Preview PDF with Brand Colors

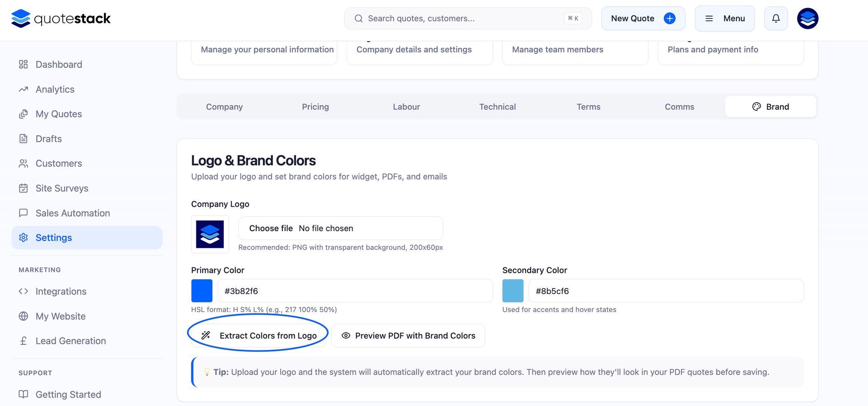(x=408, y=336)
